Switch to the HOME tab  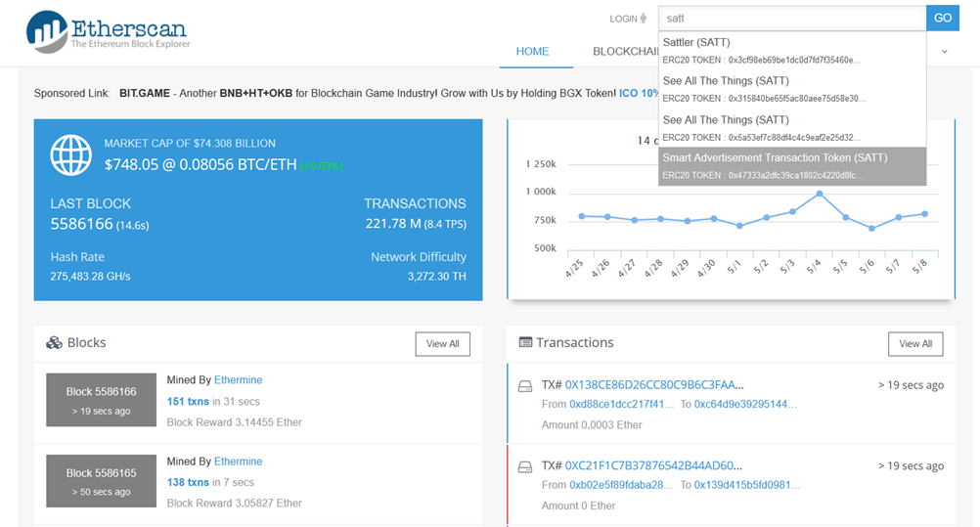[x=532, y=51]
